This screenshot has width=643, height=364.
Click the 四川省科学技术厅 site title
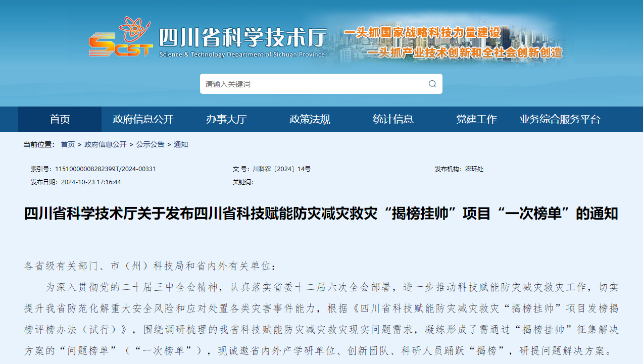pyautogui.click(x=242, y=37)
